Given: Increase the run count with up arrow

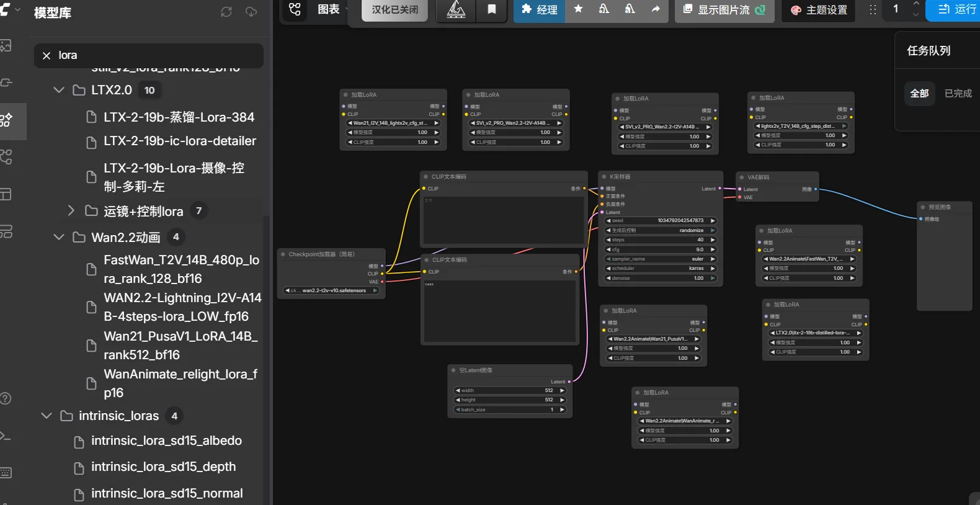Looking at the screenshot, I should 916,4.
